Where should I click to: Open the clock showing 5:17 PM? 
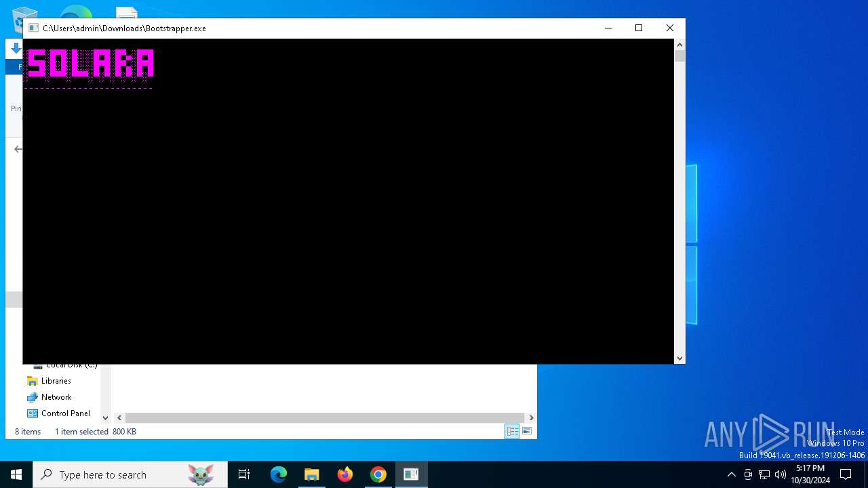point(810,474)
